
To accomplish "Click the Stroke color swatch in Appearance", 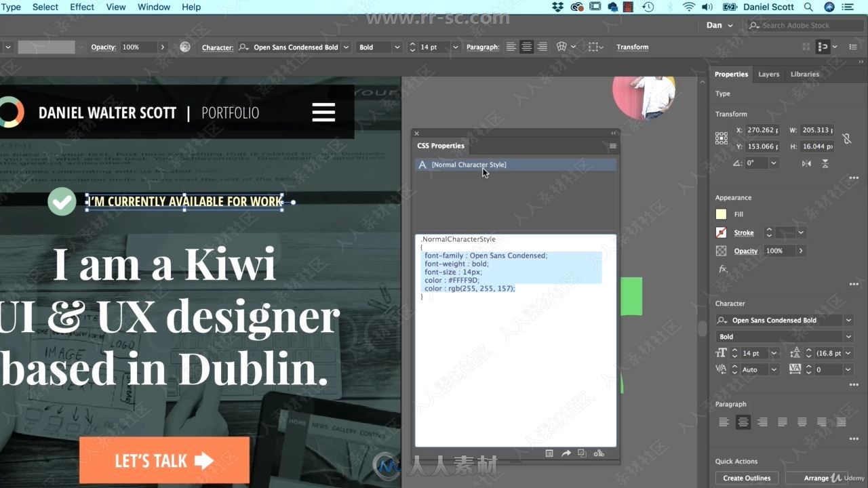I will click(722, 232).
